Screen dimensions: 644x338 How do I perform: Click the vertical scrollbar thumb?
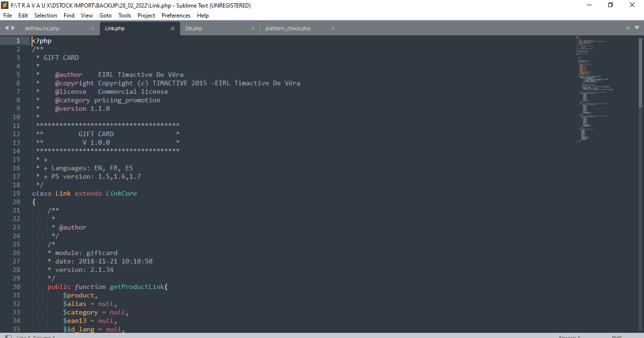tap(640, 73)
